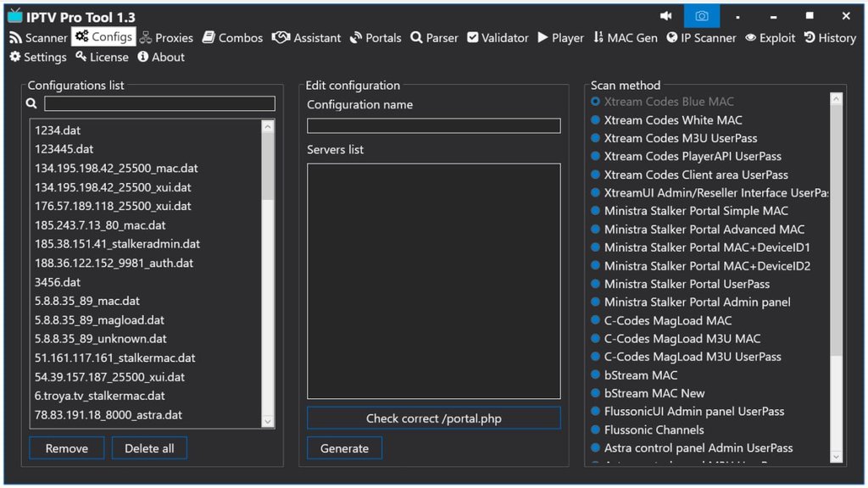
Task: Open the Settings tab
Action: (38, 57)
